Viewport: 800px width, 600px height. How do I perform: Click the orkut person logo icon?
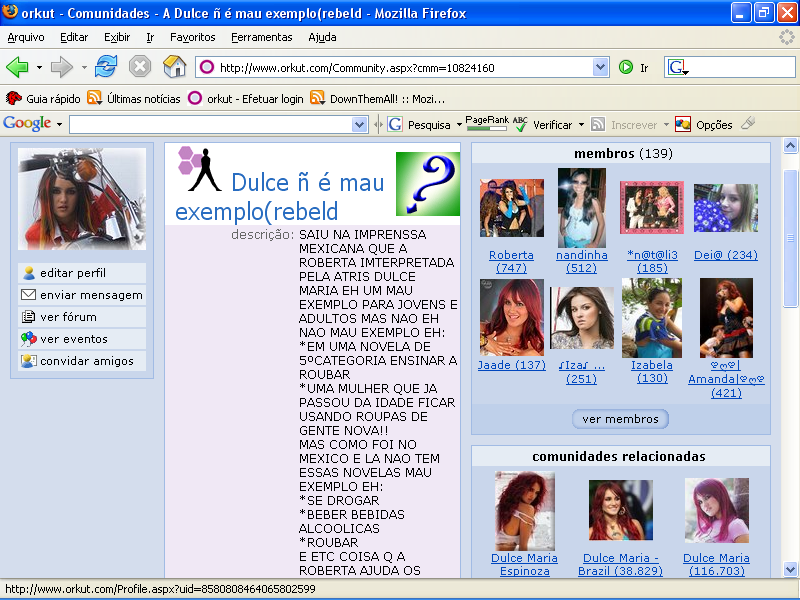(199, 169)
